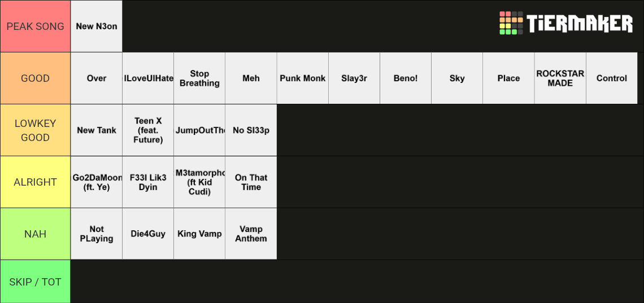Image resolution: width=644 pixels, height=303 pixels.
Task: Click the empty SKIP / TOT row area
Action: point(358,282)
